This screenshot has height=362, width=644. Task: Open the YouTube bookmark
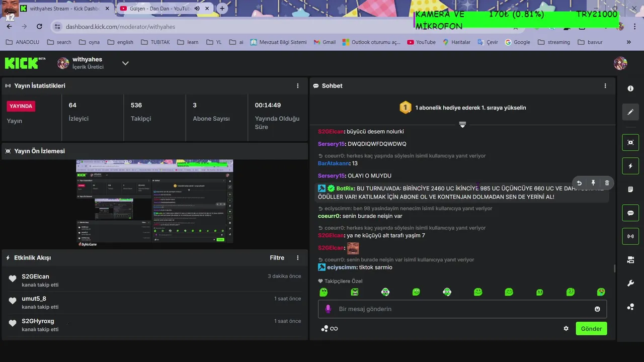point(421,42)
